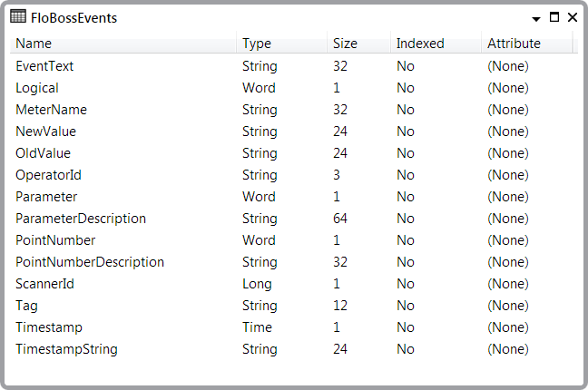Click the FloBossEvents table icon
Viewport: 588px width, 390px height.
click(18, 16)
